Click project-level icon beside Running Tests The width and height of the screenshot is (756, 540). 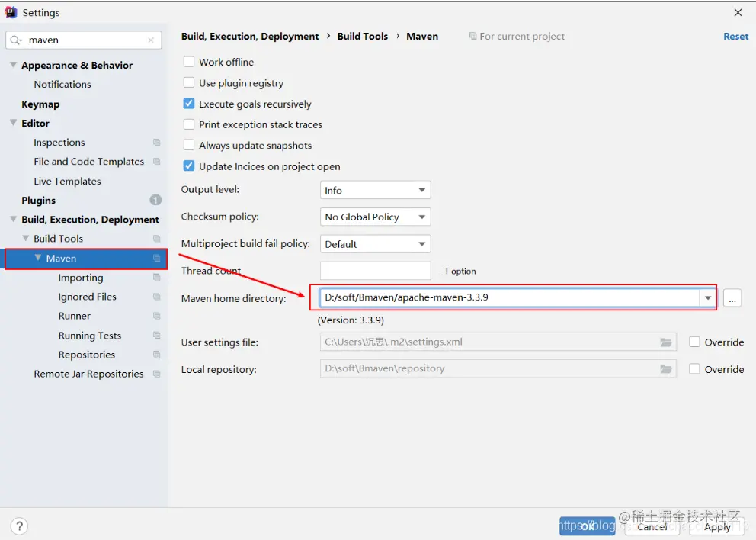(x=157, y=336)
